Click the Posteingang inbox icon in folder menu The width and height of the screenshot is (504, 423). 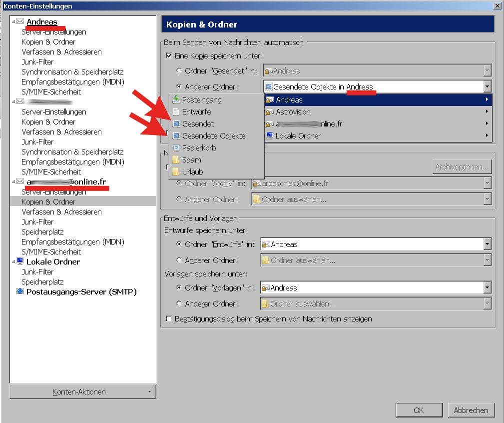(x=176, y=100)
